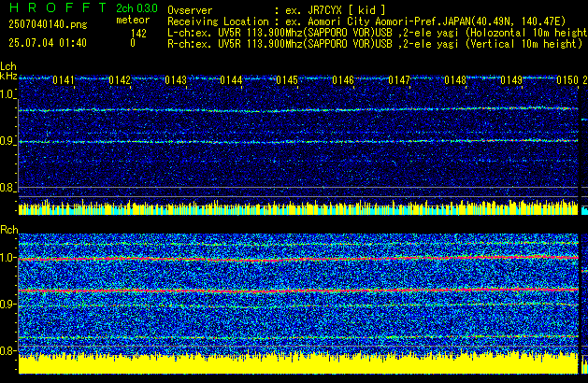The image size is (588, 383).
Task: Click the Ovserver JR7CYX line
Action: click(x=277, y=10)
